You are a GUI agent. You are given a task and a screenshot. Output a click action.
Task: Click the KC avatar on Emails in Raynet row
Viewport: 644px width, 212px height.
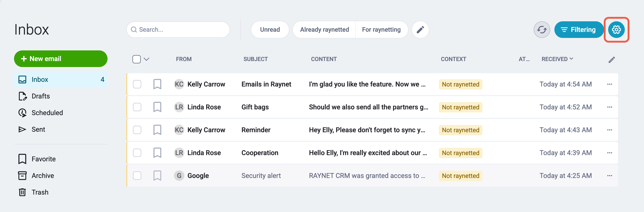(x=179, y=84)
